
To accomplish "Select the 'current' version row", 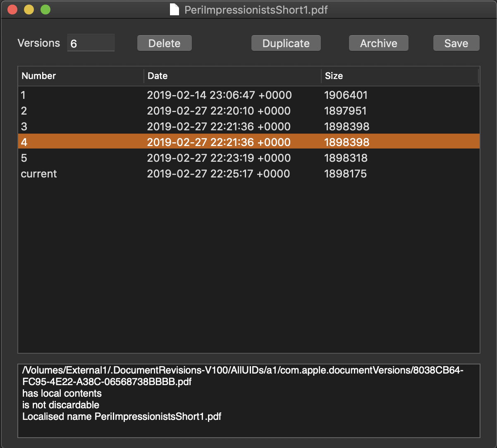I will (x=249, y=174).
